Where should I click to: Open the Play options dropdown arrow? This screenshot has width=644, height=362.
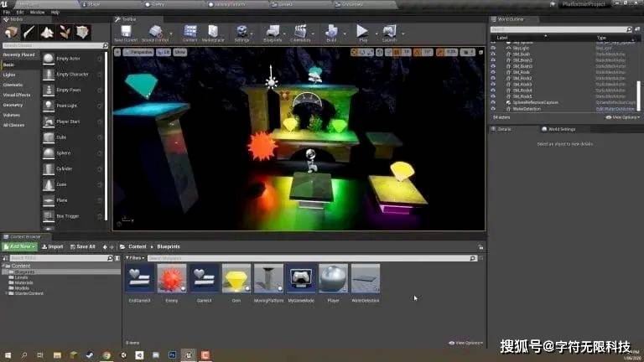point(376,34)
